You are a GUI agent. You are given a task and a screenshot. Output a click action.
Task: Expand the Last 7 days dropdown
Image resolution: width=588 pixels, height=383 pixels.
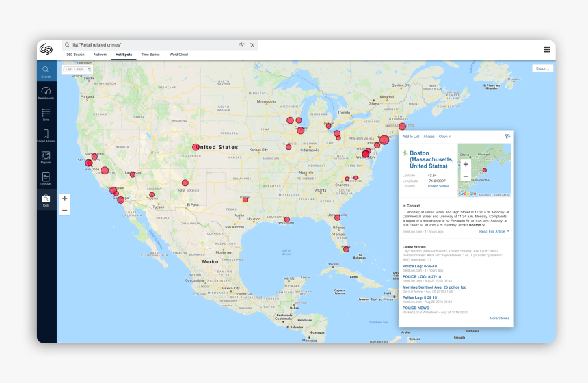click(77, 69)
